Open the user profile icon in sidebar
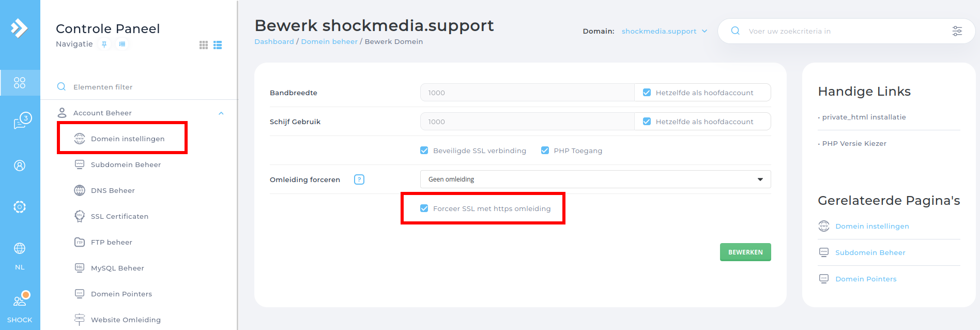The image size is (980, 330). tap(20, 166)
